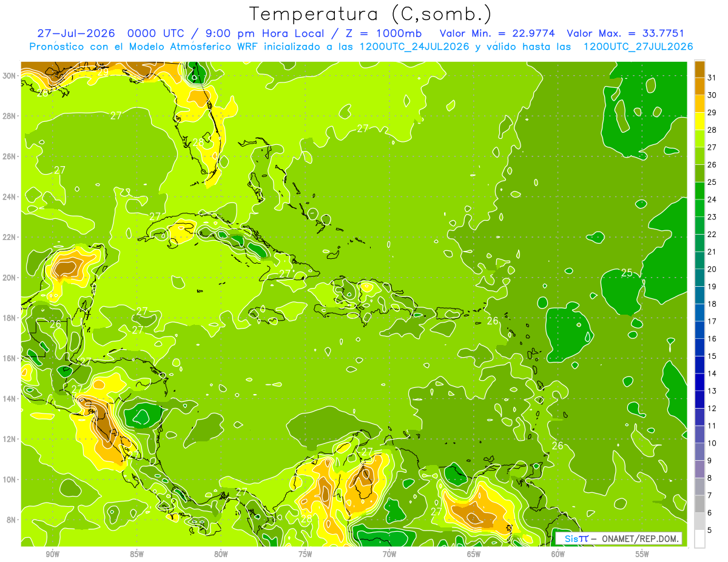Click the 8 label on the color scale
This screenshot has width=728, height=562.
[710, 478]
